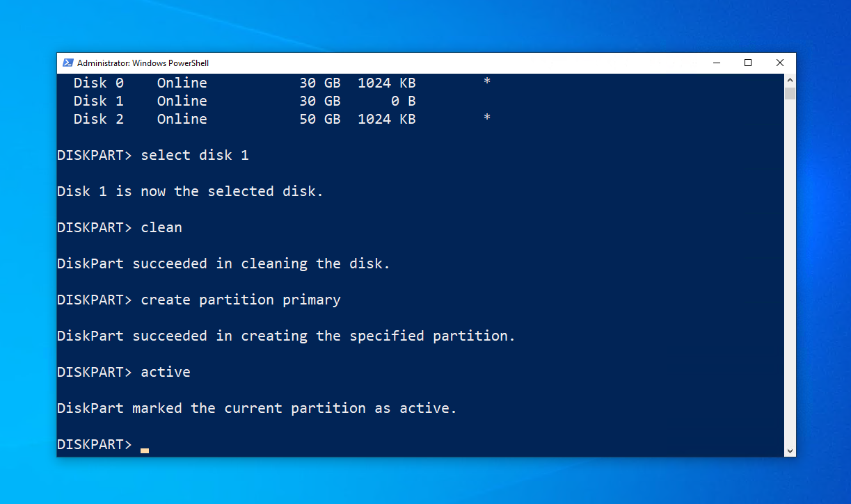Click the "Administrator: Windows PowerShell" title text

143,63
